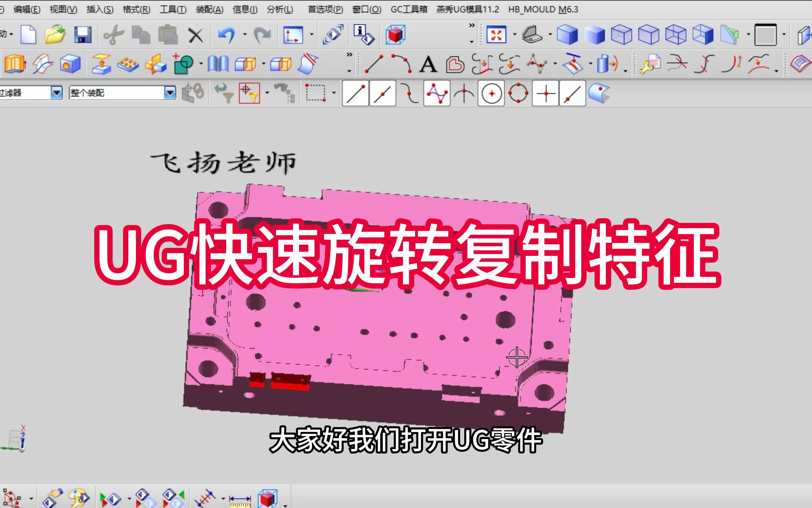Image resolution: width=812 pixels, height=508 pixels.
Task: Cut selection with scissors icon
Action: (113, 35)
